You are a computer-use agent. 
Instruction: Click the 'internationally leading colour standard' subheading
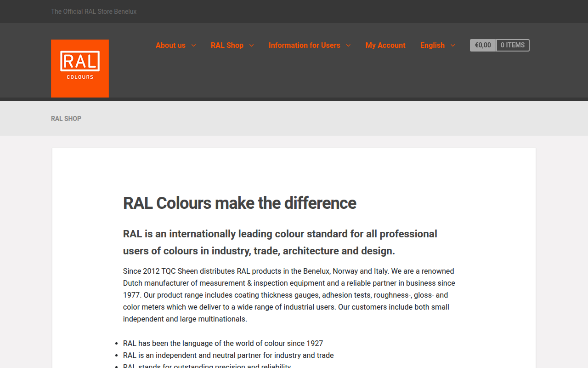pos(280,242)
